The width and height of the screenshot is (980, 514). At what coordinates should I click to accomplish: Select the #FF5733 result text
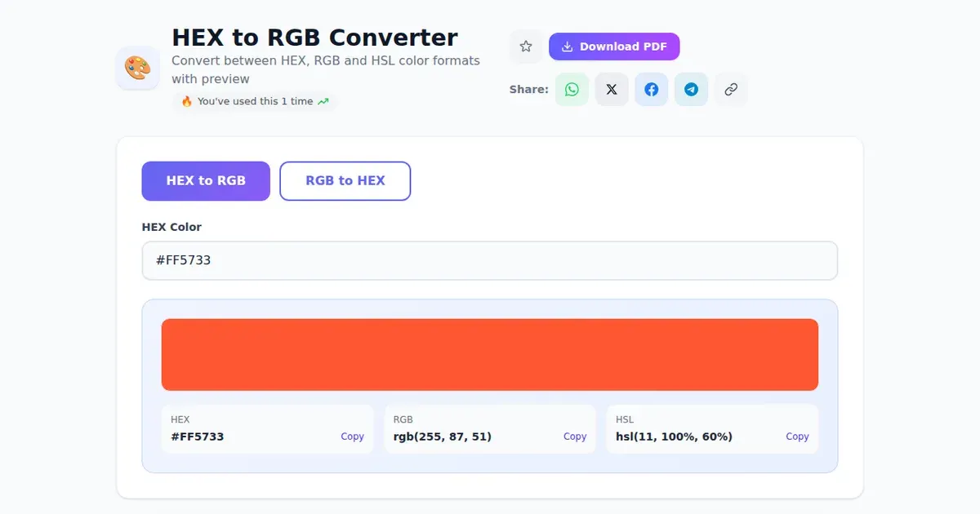tap(197, 436)
